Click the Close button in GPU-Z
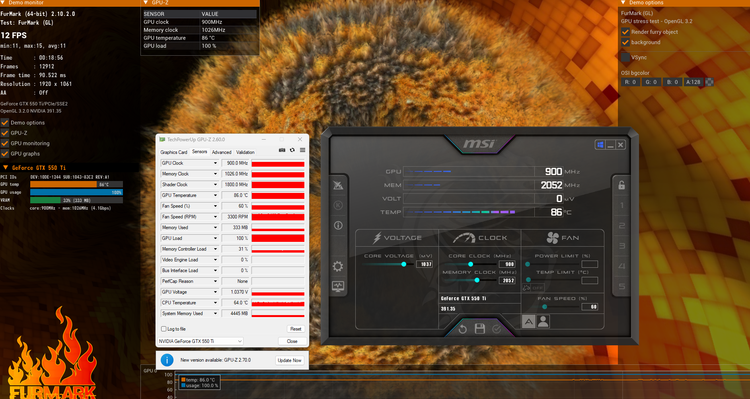Viewport: 750px width, 399px height. pos(292,341)
